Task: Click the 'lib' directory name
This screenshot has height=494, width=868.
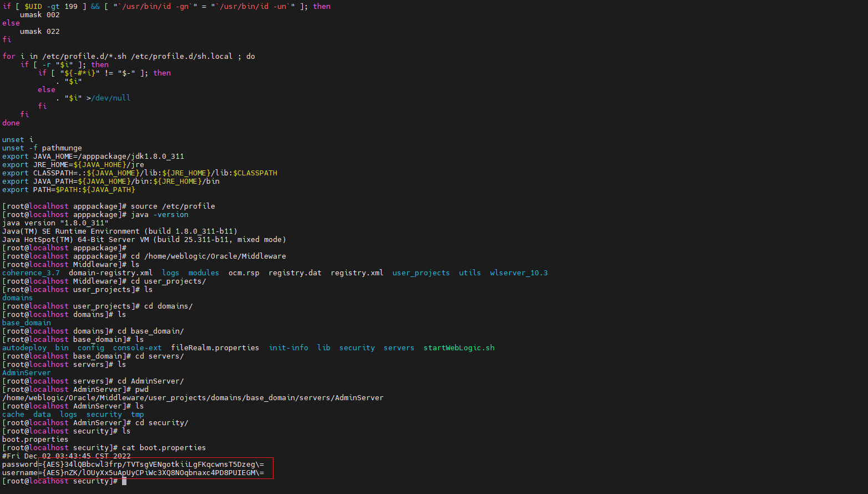Action: 324,348
